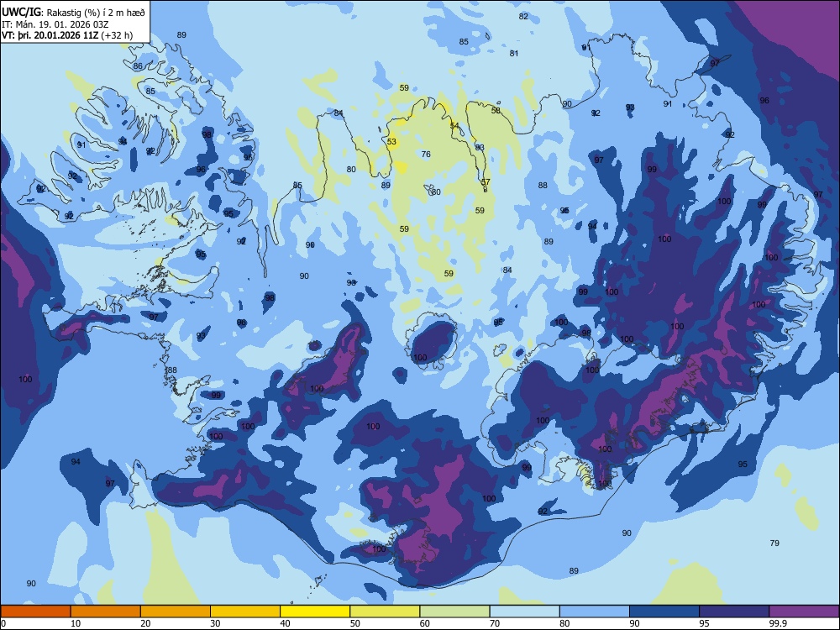This screenshot has width=840, height=630.
Task: Click the map value 76
Action: [426, 154]
